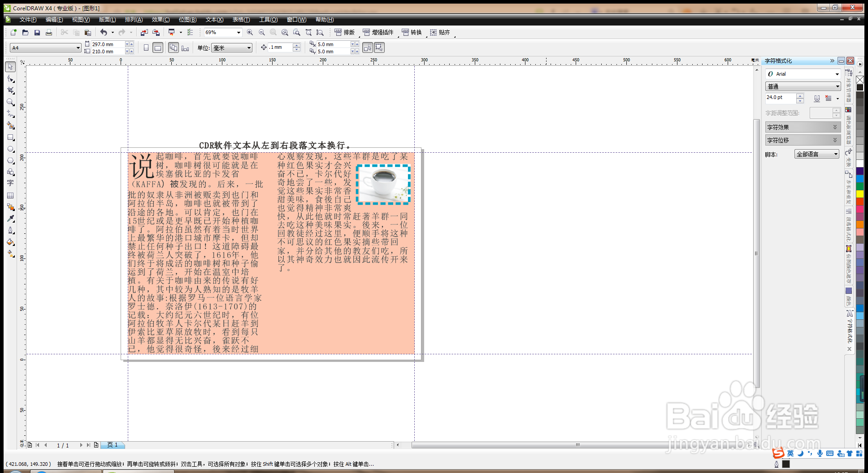Select the Interactive blend tool
This screenshot has width=868, height=473.
(x=10, y=207)
